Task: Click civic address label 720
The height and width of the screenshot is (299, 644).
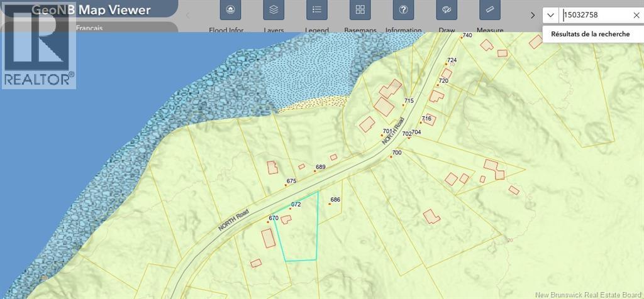Action: (443, 81)
